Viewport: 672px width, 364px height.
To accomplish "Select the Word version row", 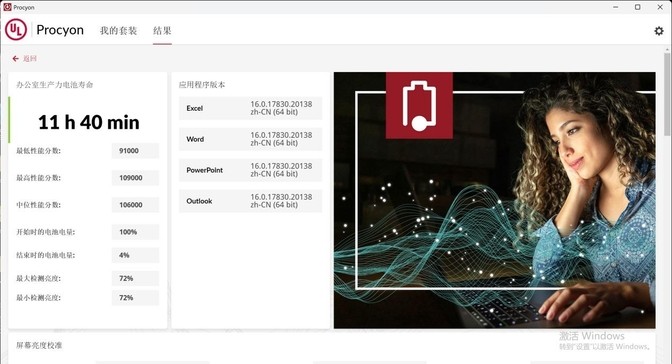I will tap(250, 139).
